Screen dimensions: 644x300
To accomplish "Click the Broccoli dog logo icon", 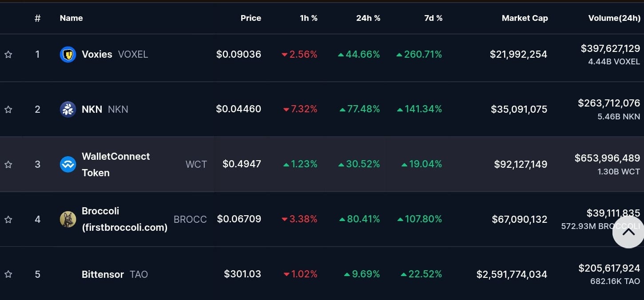I will click(68, 219).
